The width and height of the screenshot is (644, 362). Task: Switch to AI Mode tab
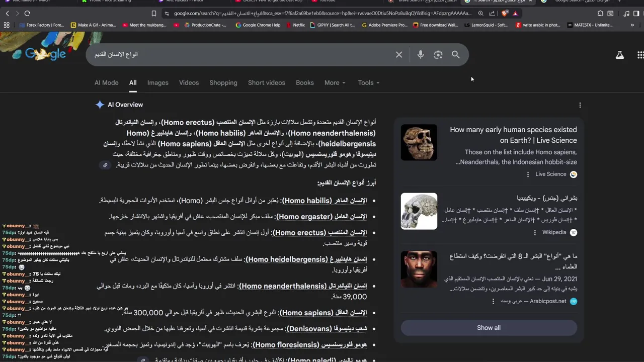[x=107, y=82]
